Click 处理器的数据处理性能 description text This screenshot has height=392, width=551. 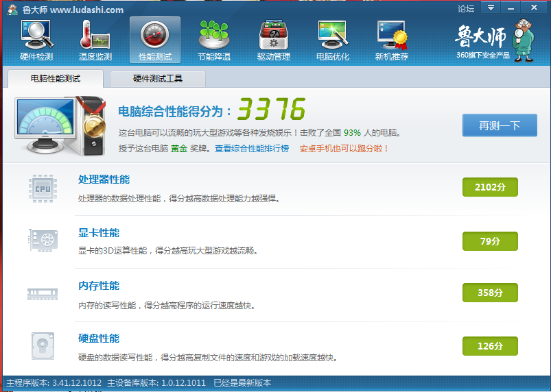(x=179, y=199)
